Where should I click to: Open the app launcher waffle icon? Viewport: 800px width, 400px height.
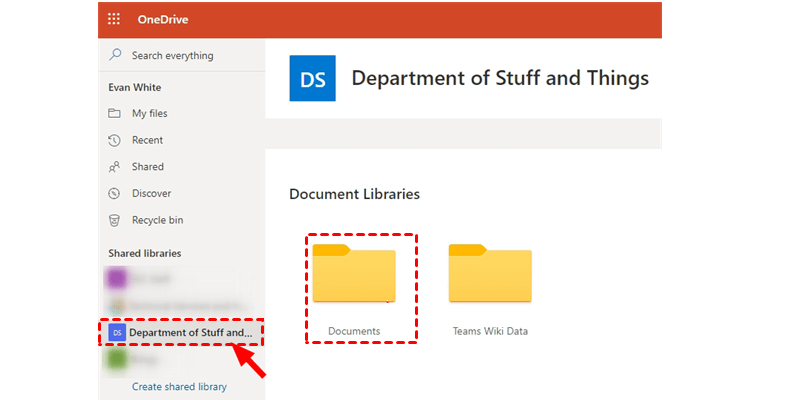click(x=114, y=19)
